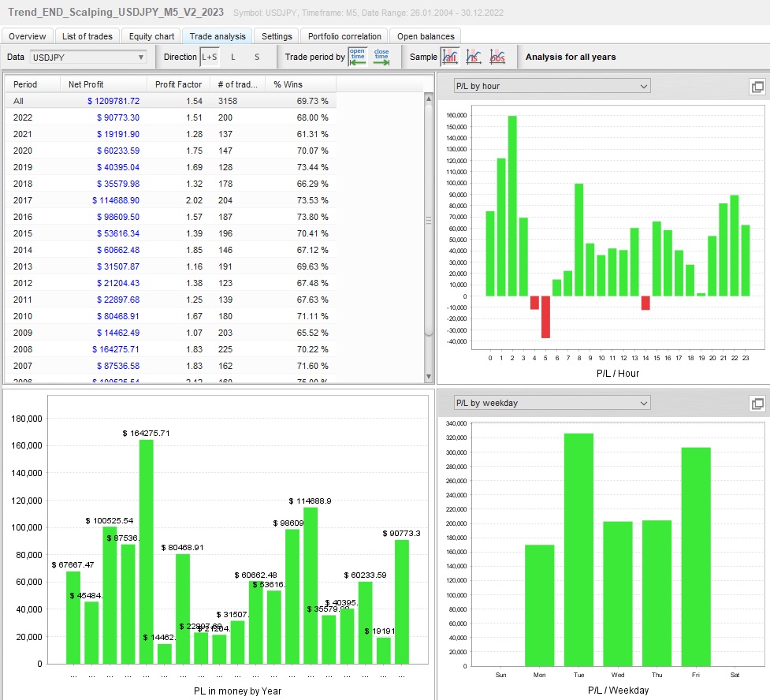Image resolution: width=770 pixels, height=700 pixels.
Task: Toggle L+S direction filter
Action: coord(210,57)
